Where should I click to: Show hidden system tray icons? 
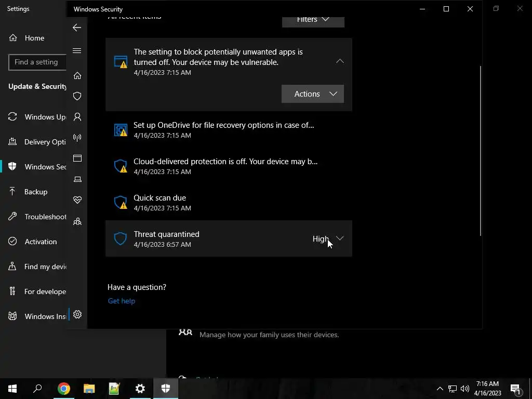tap(440, 389)
